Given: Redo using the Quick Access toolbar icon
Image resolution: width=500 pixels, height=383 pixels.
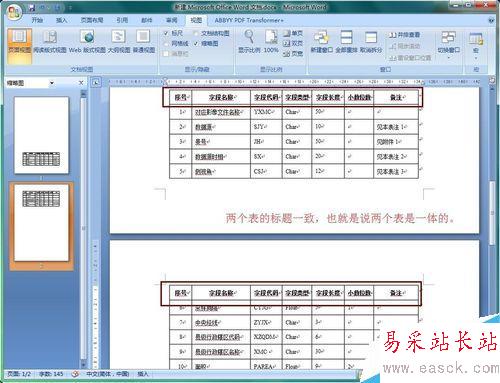Looking at the screenshot, I should (x=57, y=7).
